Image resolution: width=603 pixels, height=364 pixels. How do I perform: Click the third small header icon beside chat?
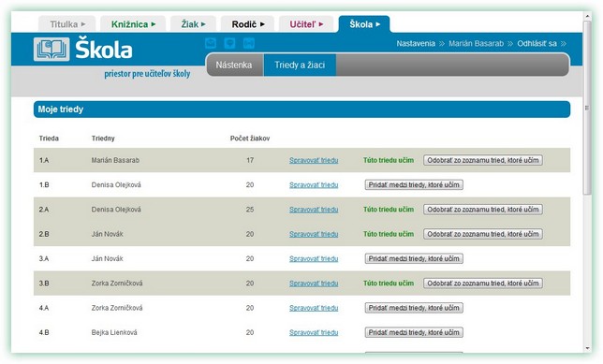[x=249, y=43]
